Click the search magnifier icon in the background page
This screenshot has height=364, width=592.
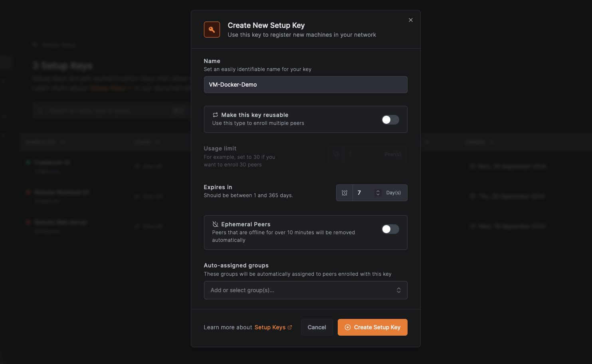40,110
